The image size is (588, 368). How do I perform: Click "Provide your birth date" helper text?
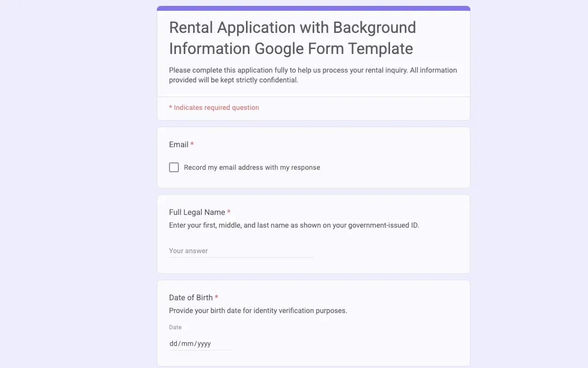258,311
